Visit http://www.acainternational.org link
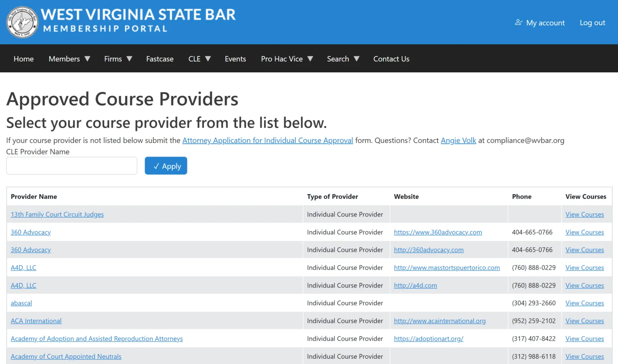The width and height of the screenshot is (618, 364). pyautogui.click(x=440, y=321)
